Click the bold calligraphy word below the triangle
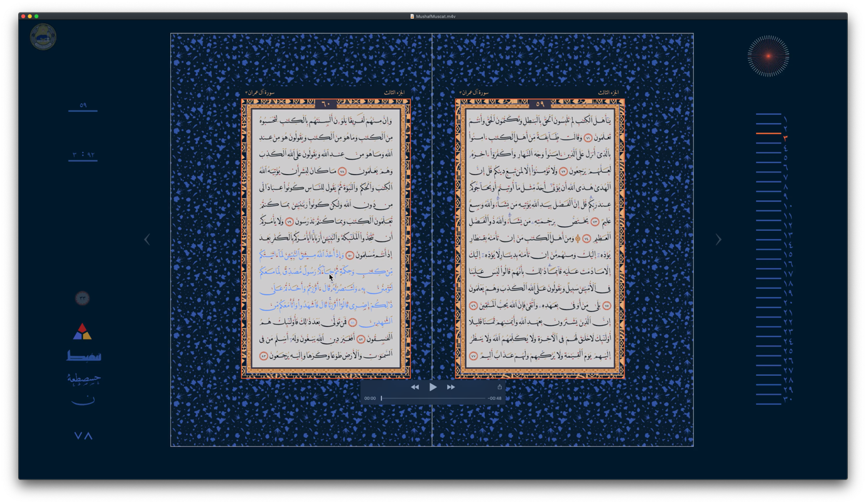 pos(84,355)
